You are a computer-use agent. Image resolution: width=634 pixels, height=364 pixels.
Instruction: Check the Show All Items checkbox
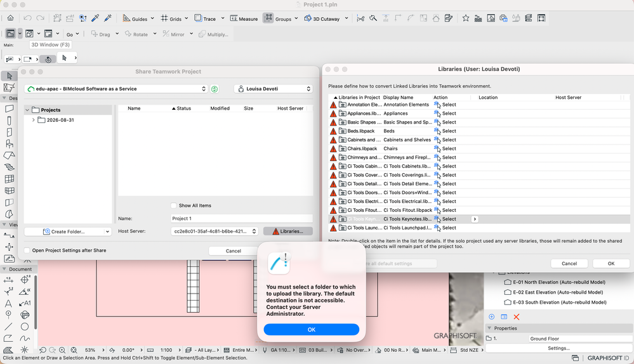coord(173,205)
